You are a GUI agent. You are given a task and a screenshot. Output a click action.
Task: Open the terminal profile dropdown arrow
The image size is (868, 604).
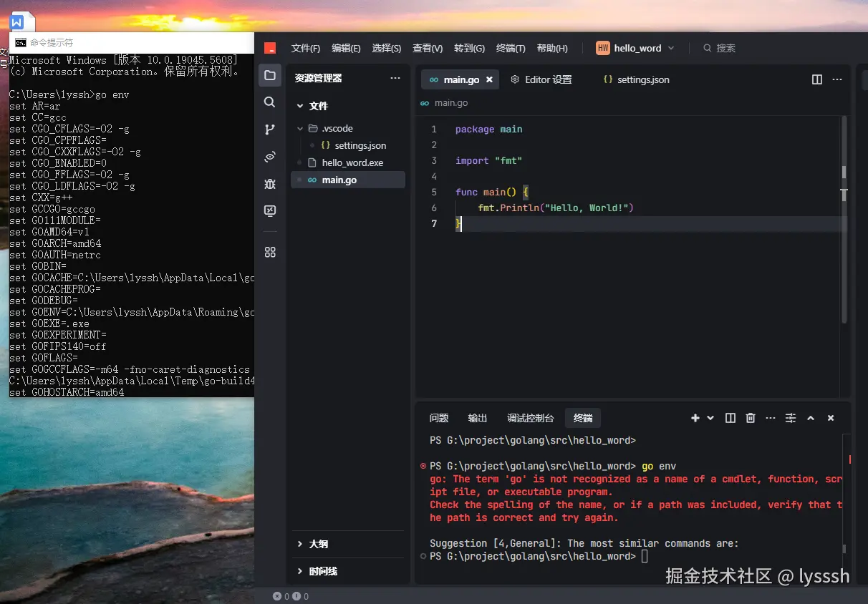pos(711,418)
